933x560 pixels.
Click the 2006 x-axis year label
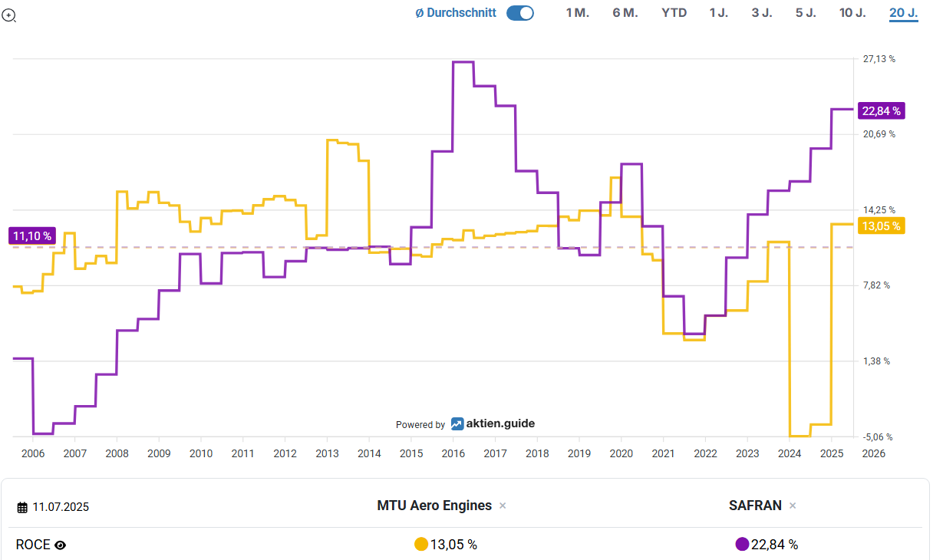tap(33, 453)
